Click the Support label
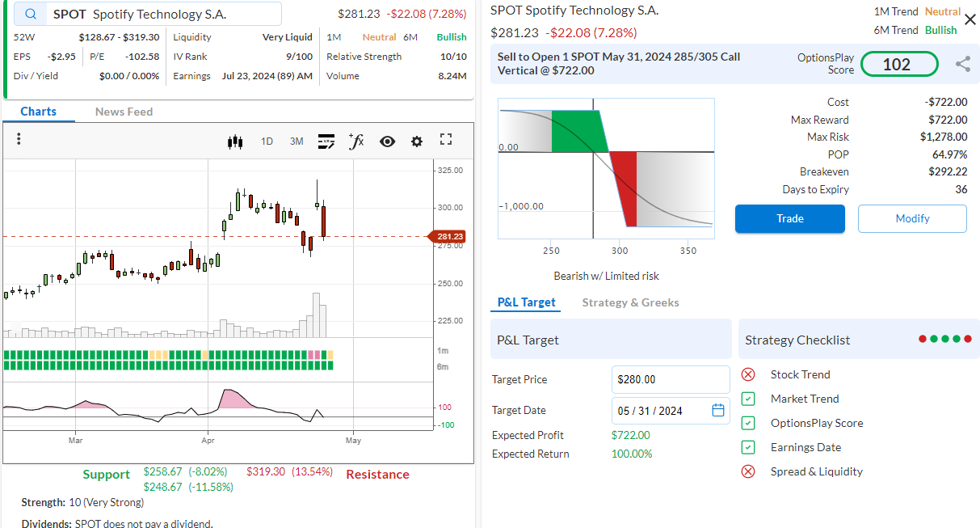The width and height of the screenshot is (980, 528). point(106,474)
